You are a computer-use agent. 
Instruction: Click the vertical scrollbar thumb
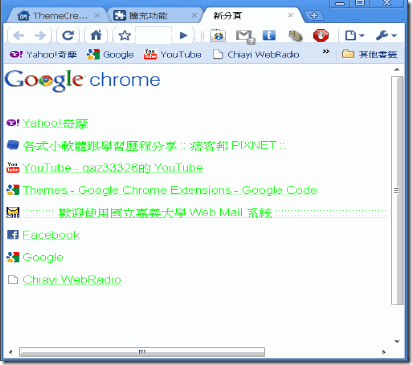coord(397,190)
